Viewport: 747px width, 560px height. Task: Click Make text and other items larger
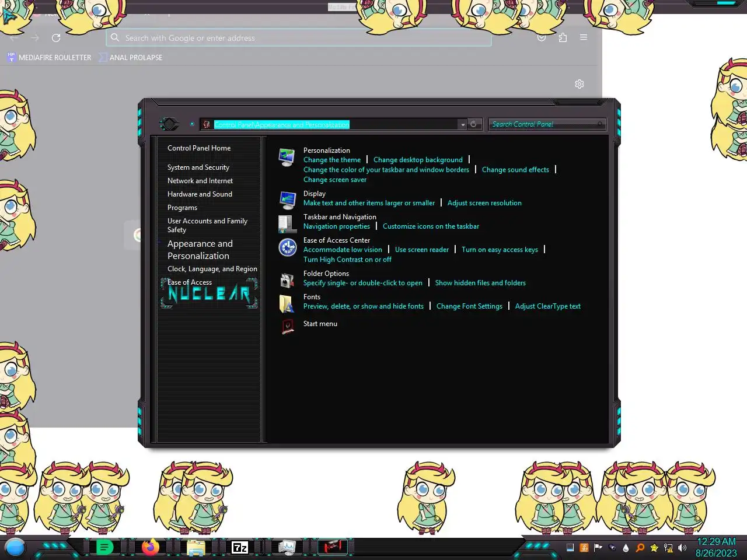pyautogui.click(x=369, y=203)
